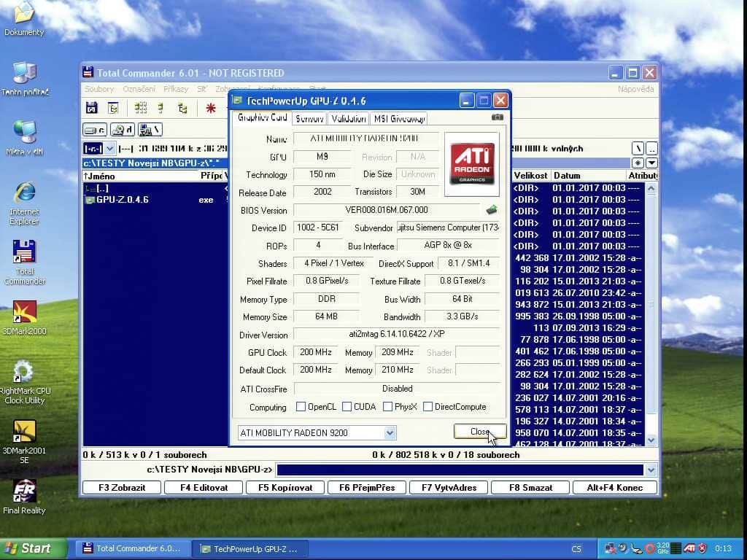
Task: Open the Start menu
Action: pyautogui.click(x=34, y=548)
